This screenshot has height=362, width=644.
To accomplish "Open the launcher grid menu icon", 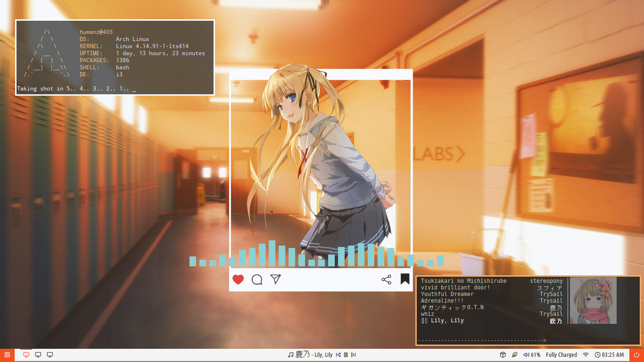I will tap(7, 355).
